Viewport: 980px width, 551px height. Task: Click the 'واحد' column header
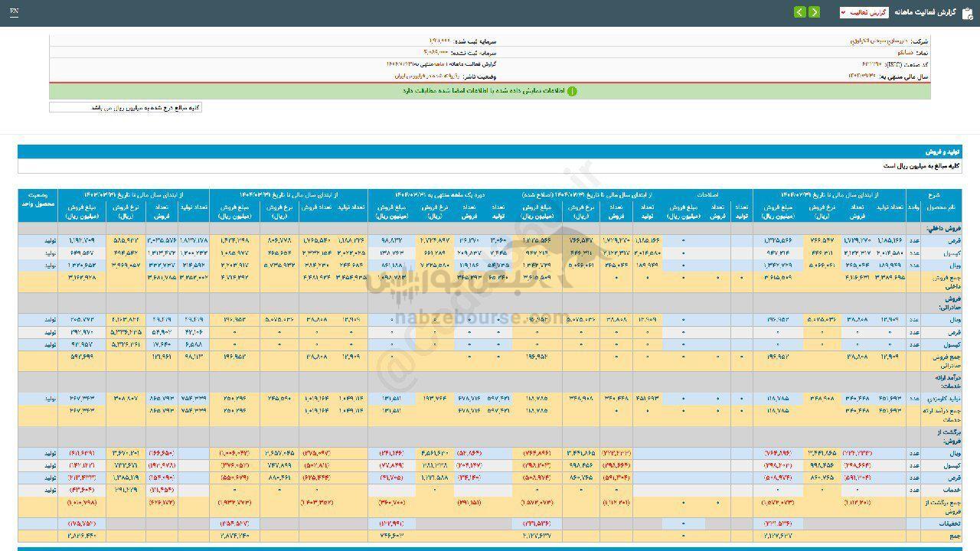click(914, 207)
